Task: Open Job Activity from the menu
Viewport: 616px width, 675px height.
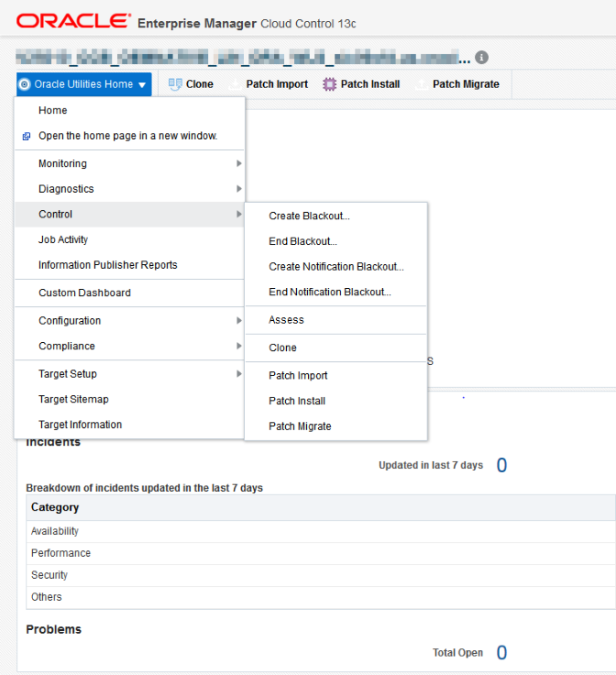Action: coord(129,239)
